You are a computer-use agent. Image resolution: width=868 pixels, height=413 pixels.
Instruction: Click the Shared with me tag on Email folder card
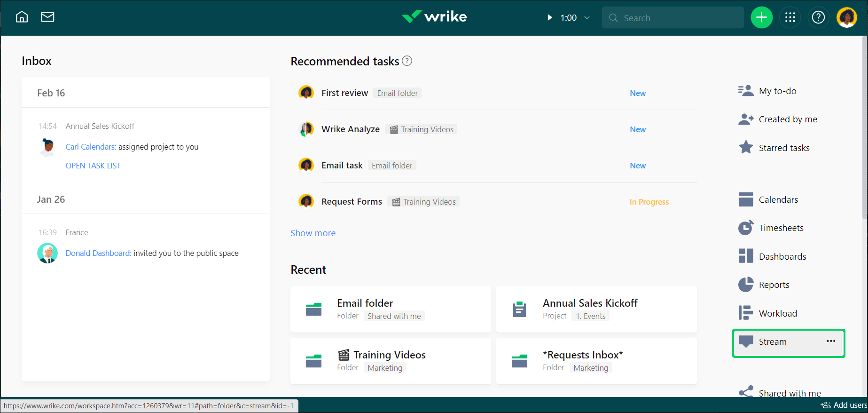394,316
